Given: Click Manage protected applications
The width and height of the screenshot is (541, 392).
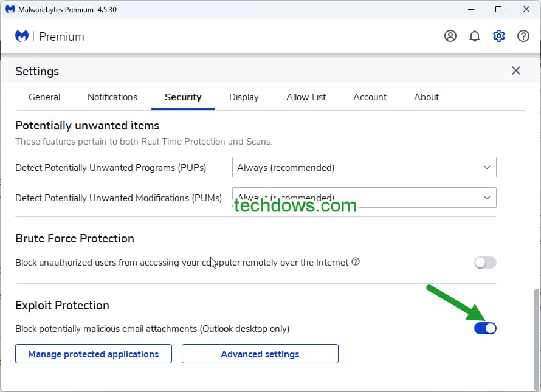Looking at the screenshot, I should (93, 354).
